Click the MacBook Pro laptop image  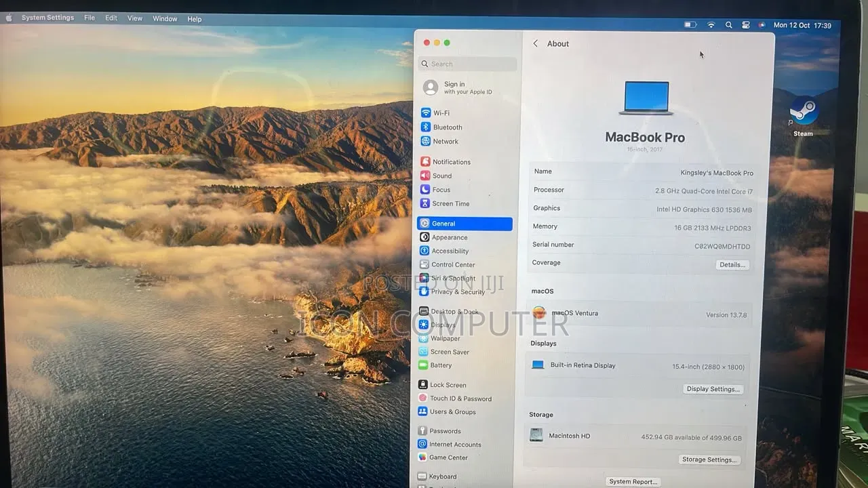(x=646, y=98)
